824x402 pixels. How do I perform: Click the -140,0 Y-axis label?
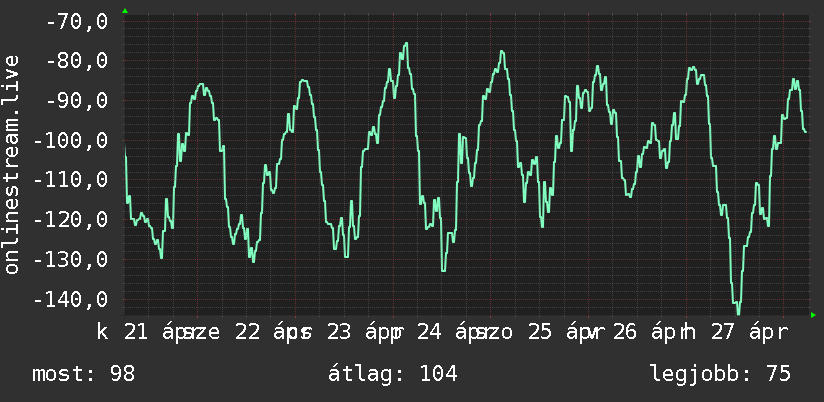[x=71, y=300]
